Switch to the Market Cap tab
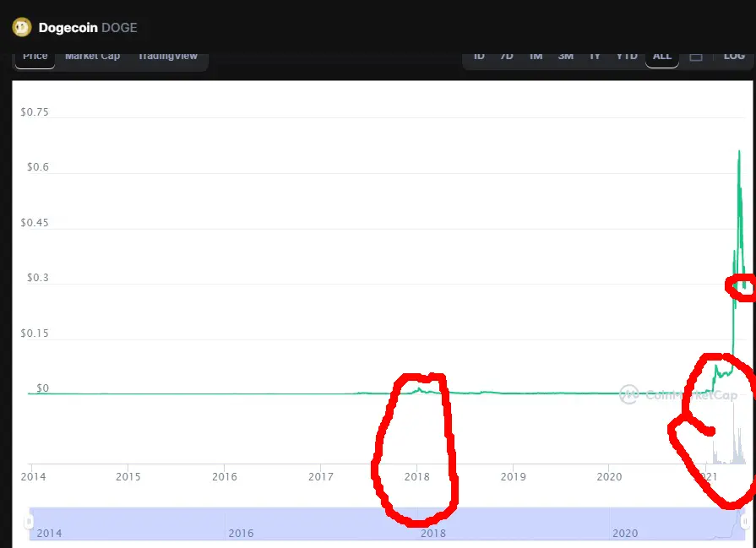The height and width of the screenshot is (548, 756). point(93,57)
